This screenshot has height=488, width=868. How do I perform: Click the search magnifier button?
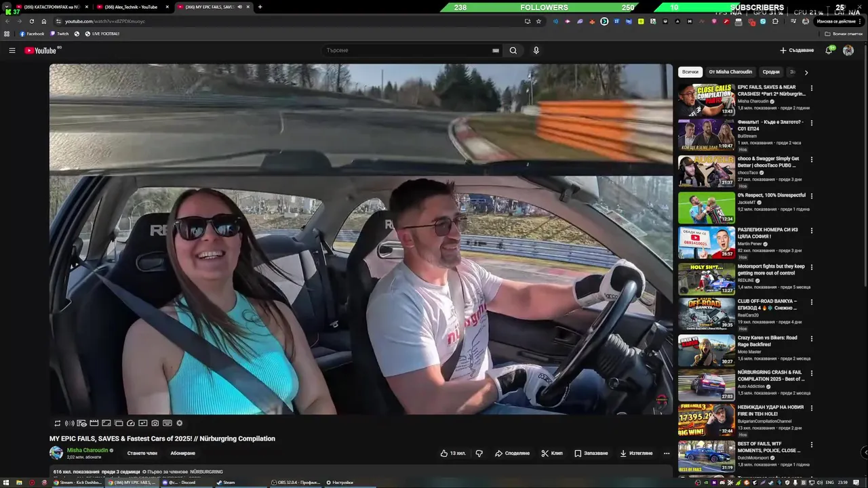[513, 50]
